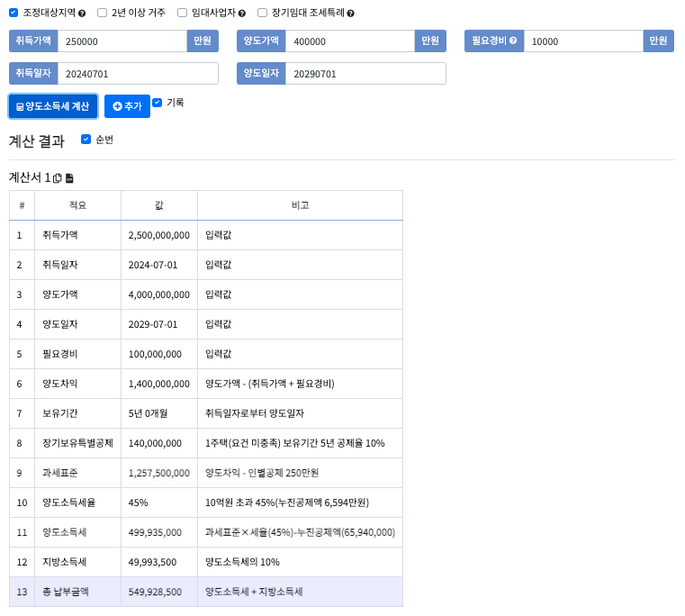Focus the 취득가액 input field
This screenshot has width=685, height=616.
[x=122, y=41]
